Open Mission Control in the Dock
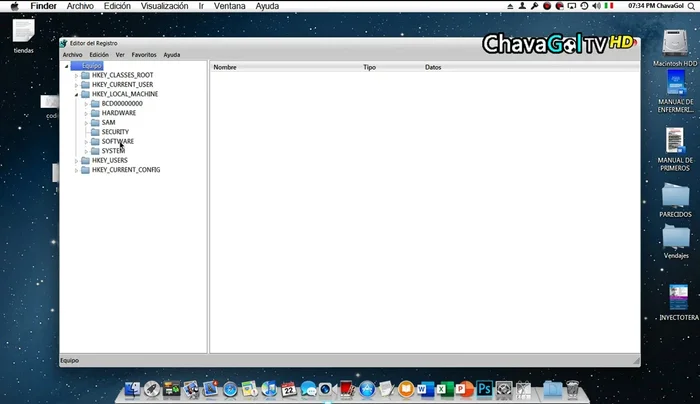 tap(171, 389)
